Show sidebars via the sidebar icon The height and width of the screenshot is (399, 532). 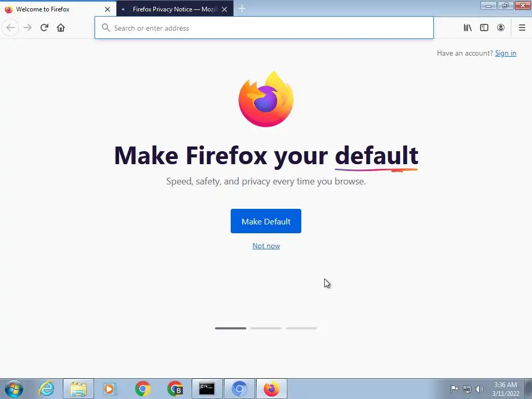(x=484, y=28)
